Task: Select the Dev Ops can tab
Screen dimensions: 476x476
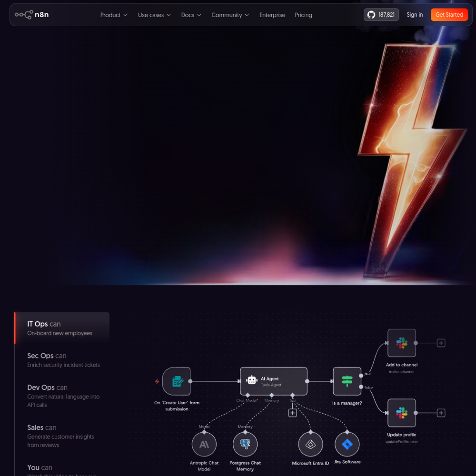Action: tap(62, 396)
